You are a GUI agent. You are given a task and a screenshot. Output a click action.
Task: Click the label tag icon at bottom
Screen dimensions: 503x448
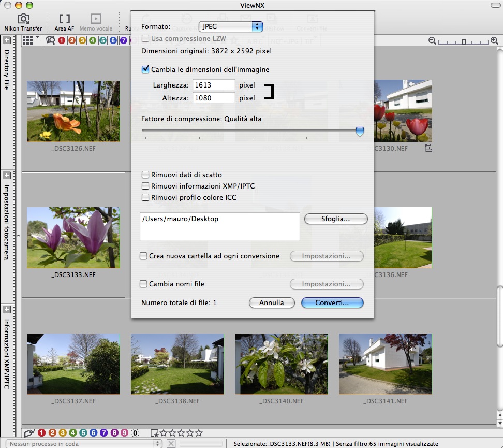point(29,433)
